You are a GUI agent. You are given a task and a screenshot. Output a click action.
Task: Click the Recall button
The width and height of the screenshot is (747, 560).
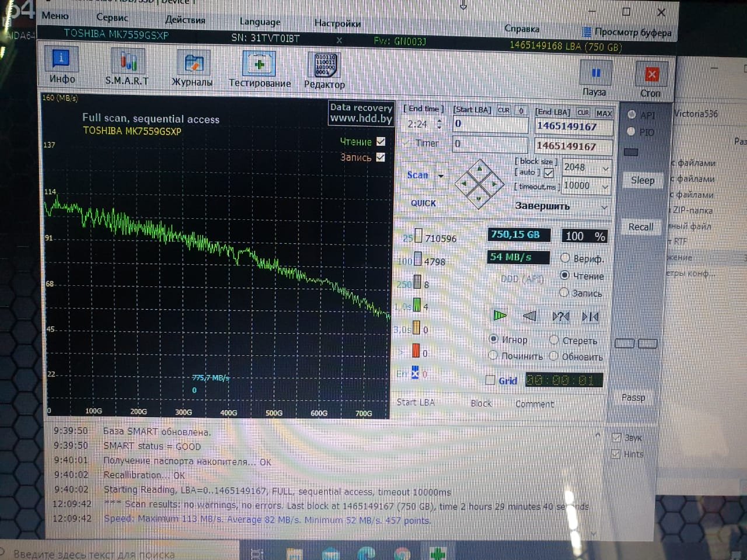[641, 227]
